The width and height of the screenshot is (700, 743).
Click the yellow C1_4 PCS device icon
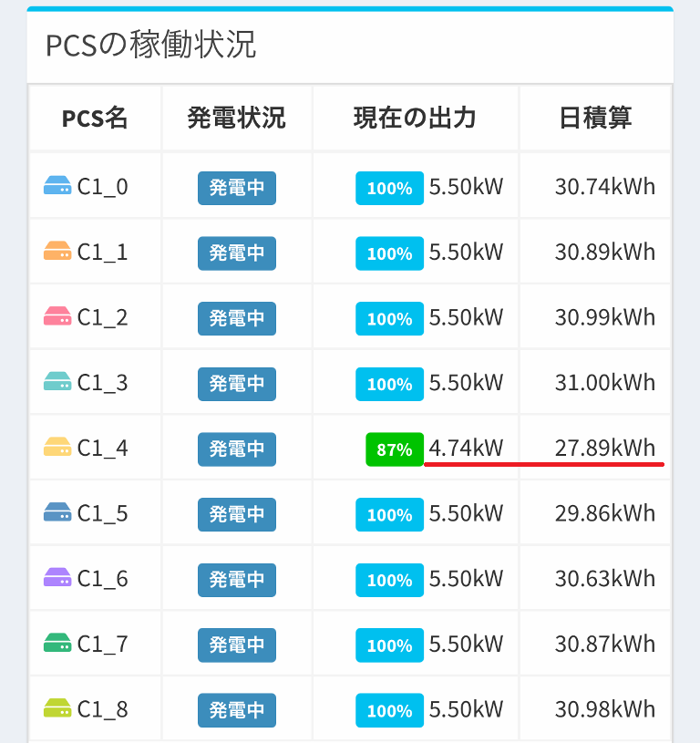click(57, 448)
